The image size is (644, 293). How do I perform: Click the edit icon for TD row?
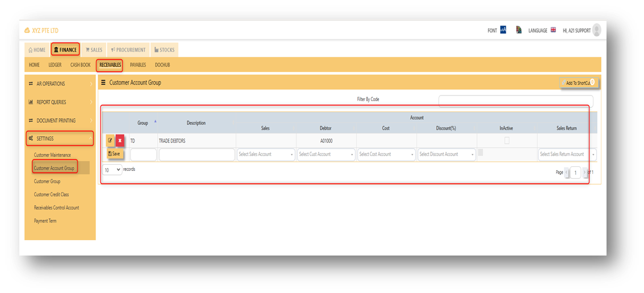tap(110, 141)
